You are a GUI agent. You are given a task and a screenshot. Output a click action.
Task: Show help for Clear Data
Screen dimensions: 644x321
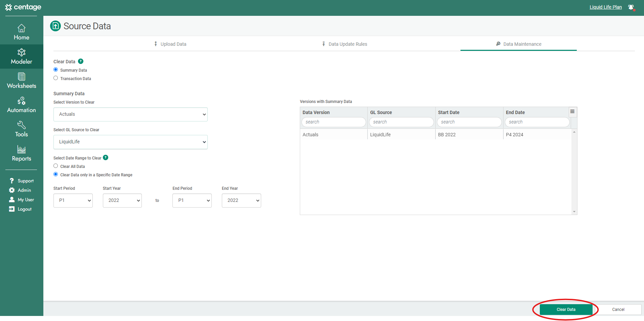click(81, 61)
